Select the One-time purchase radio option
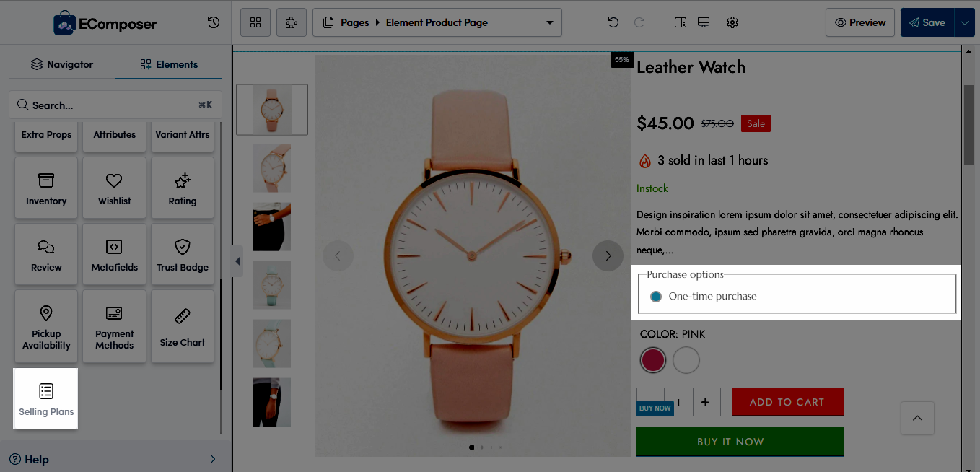 (x=656, y=297)
